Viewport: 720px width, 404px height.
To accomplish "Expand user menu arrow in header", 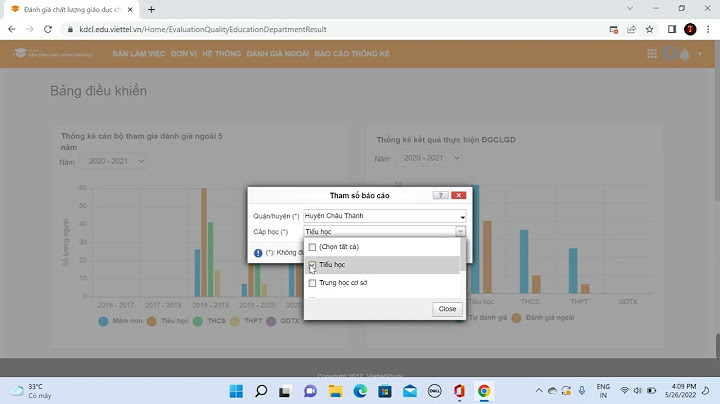I will pyautogui.click(x=700, y=54).
